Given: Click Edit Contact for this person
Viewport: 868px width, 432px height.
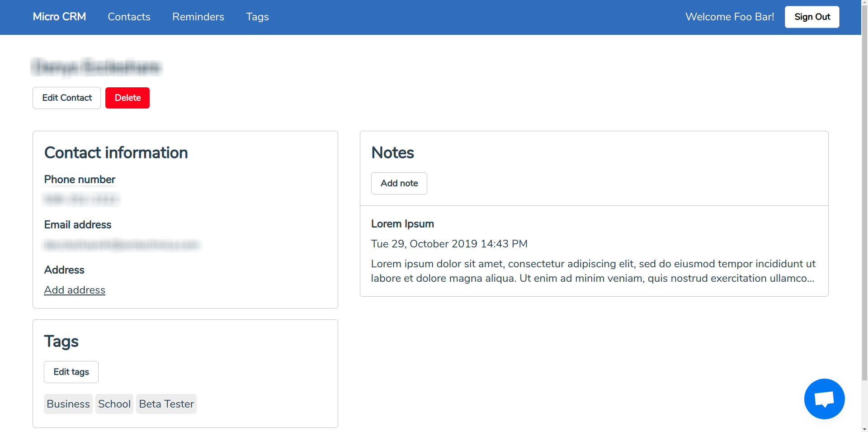Looking at the screenshot, I should tap(66, 98).
